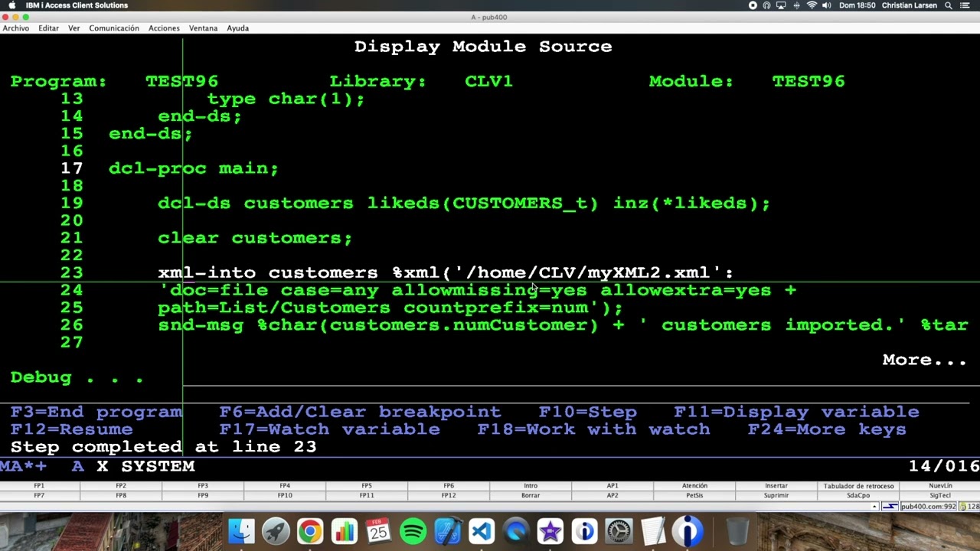Open small IBM i Access icon in Dock
Viewport: 980px width, 551px height.
tap(585, 531)
